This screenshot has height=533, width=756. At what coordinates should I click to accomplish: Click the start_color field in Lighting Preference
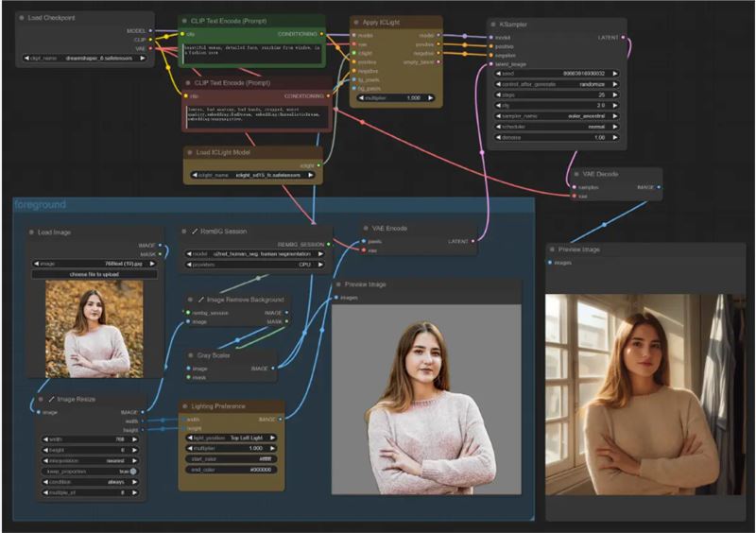(232, 458)
